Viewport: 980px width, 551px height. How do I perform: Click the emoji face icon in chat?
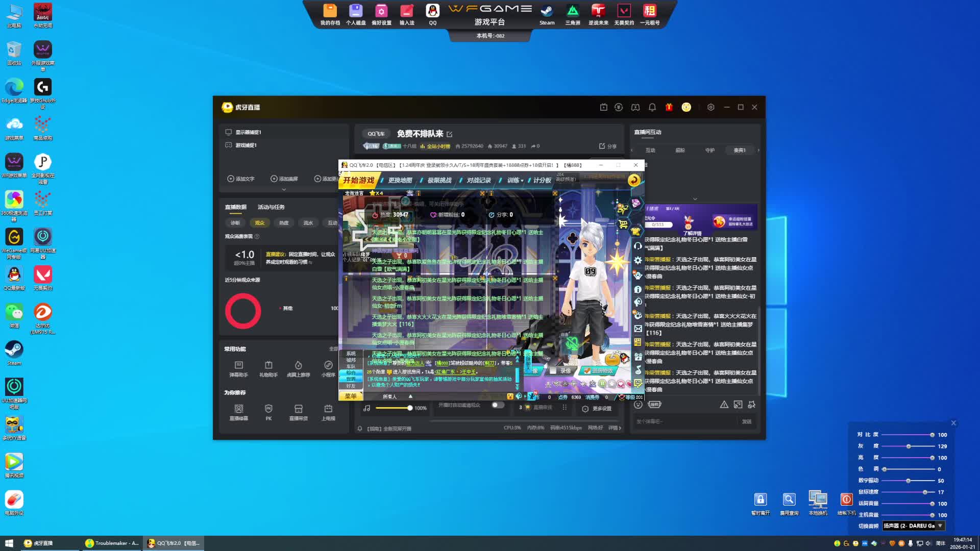(638, 405)
